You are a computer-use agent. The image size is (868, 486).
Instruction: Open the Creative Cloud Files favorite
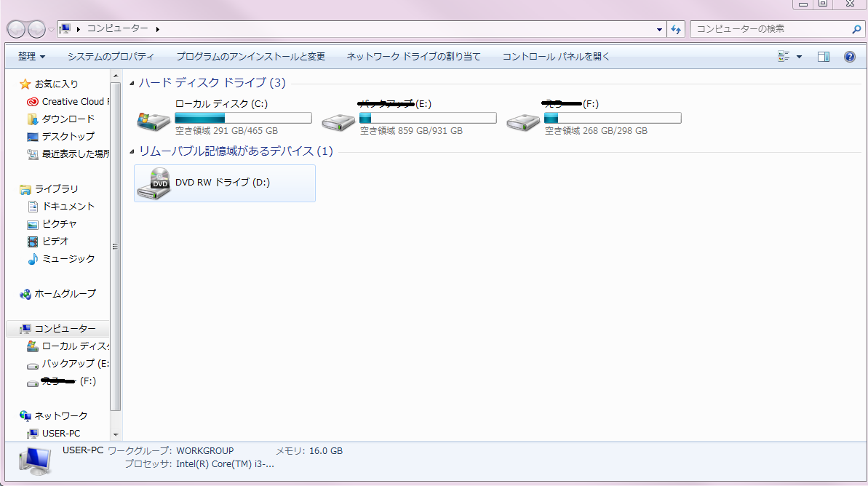(x=68, y=102)
